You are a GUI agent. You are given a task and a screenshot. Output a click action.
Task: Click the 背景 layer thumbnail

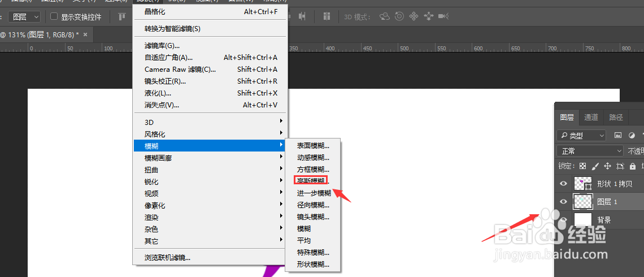[583, 219]
